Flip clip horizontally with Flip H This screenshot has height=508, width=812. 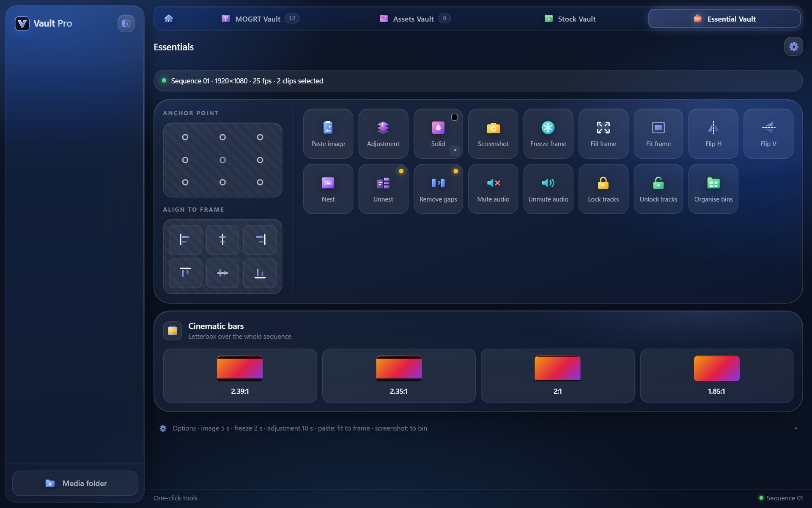click(x=713, y=134)
